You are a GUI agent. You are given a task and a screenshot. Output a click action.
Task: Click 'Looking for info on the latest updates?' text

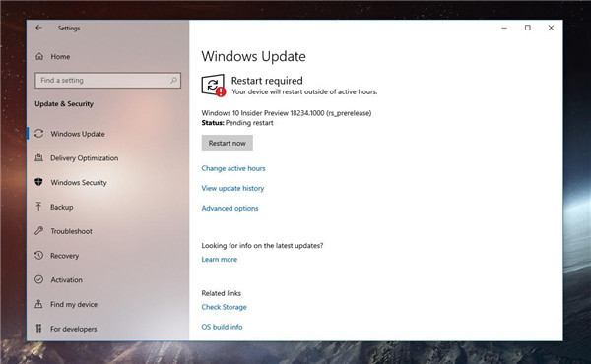coord(262,245)
